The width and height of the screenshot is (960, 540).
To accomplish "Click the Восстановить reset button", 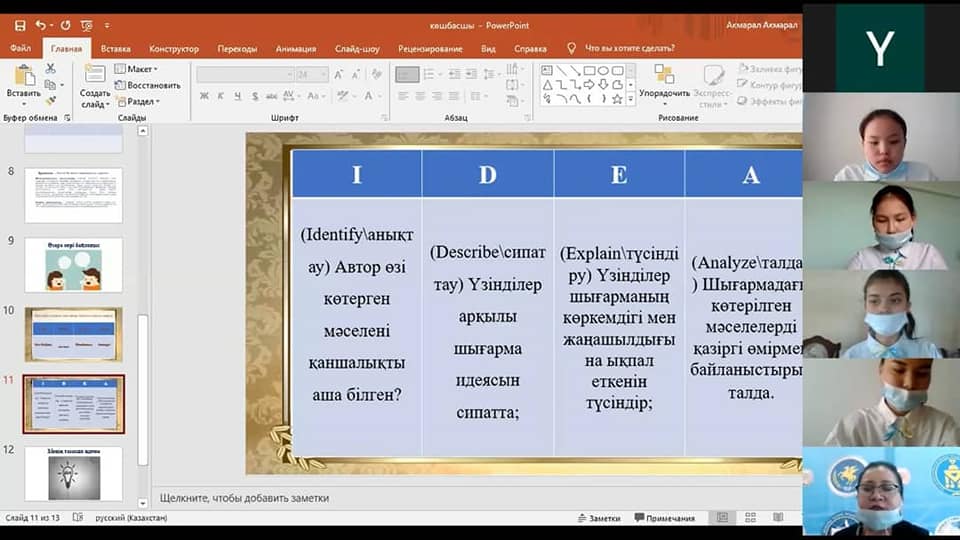I will pyautogui.click(x=148, y=85).
